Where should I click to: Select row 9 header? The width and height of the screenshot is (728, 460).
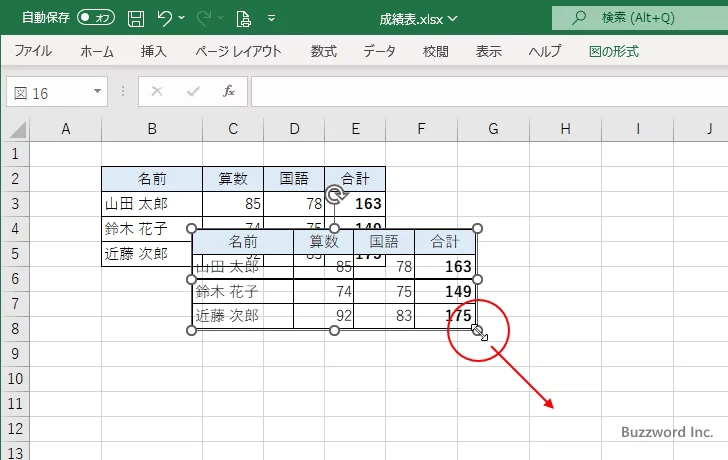[15, 354]
